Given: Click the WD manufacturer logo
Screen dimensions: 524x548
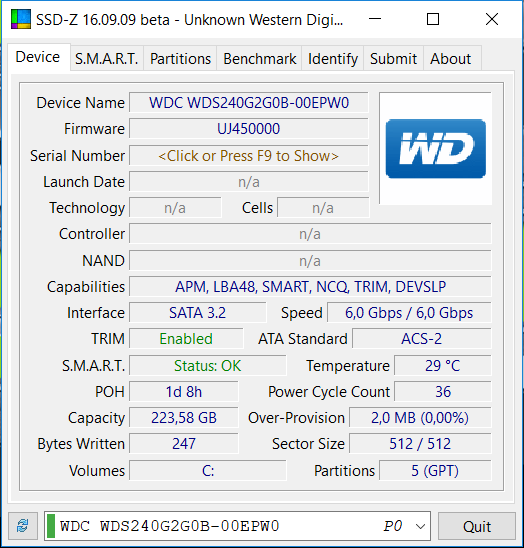Looking at the screenshot, I should (x=436, y=149).
